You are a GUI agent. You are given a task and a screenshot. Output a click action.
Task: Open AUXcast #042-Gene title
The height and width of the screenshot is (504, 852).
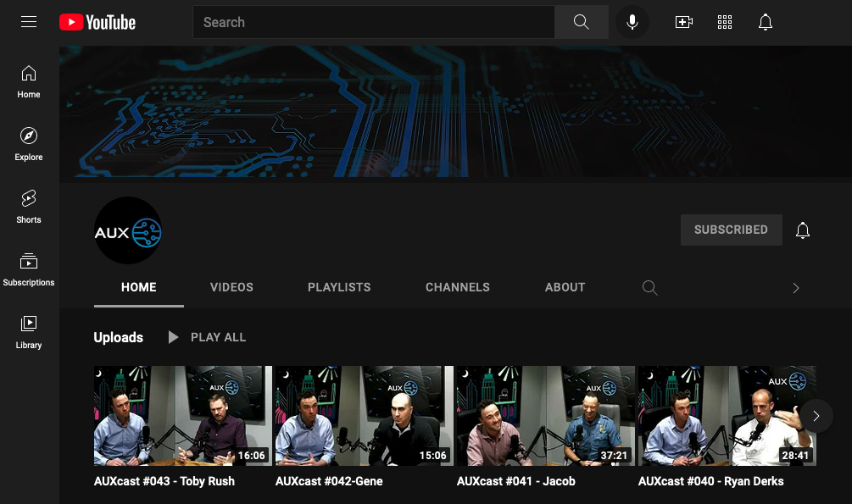tap(329, 481)
